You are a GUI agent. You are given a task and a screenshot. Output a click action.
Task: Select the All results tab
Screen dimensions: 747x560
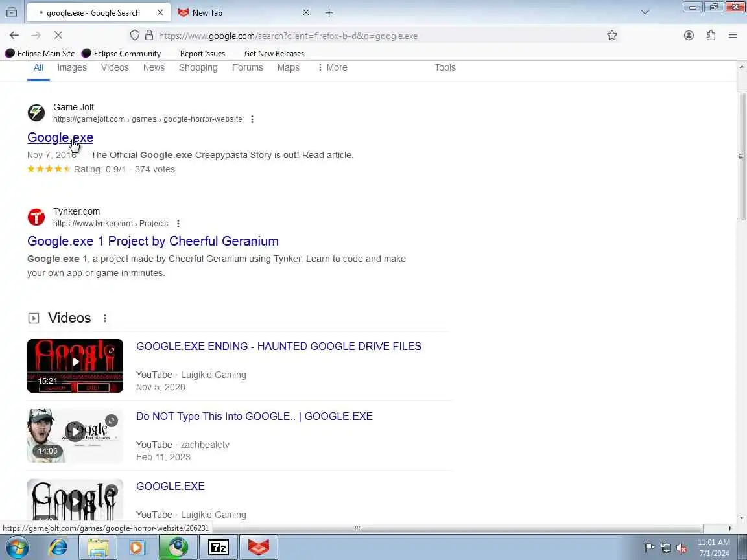click(x=39, y=67)
